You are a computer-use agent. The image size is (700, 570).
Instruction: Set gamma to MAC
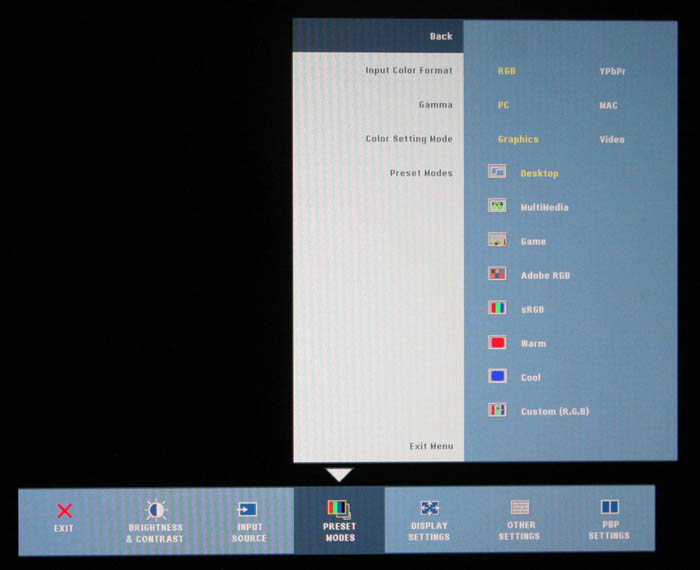pyautogui.click(x=608, y=105)
